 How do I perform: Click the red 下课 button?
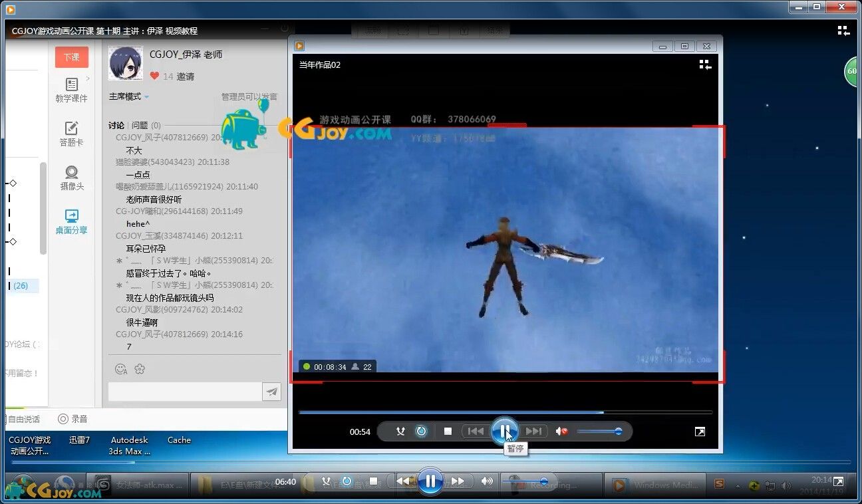point(72,57)
